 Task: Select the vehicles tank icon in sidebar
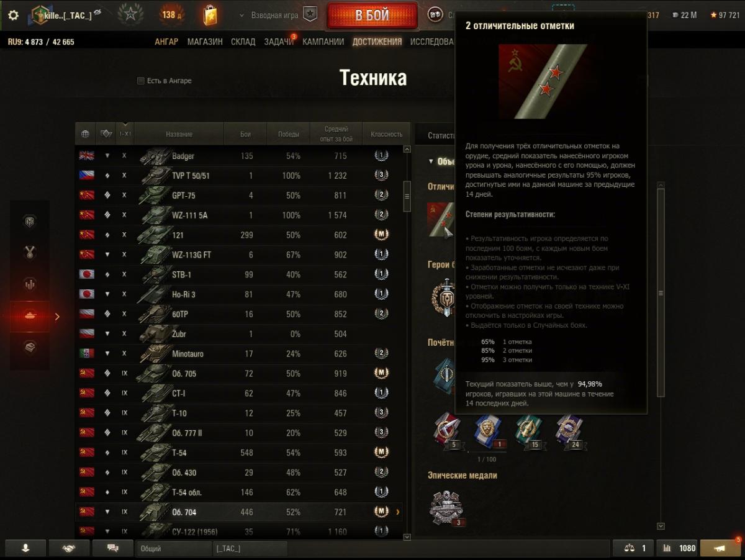pyautogui.click(x=29, y=316)
